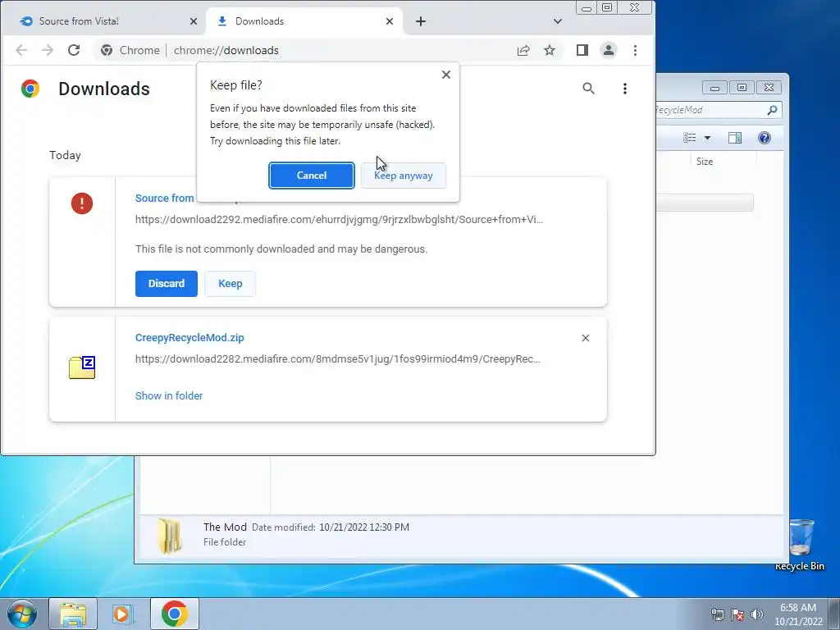
Task: Launch Windows Media Player from taskbar
Action: click(123, 614)
